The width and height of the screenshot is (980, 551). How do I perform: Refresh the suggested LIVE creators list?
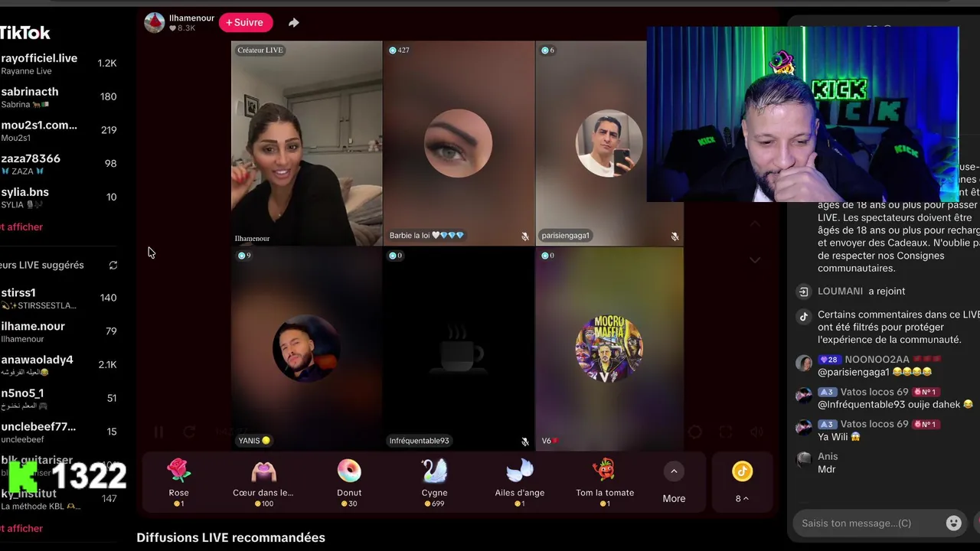[x=113, y=266]
